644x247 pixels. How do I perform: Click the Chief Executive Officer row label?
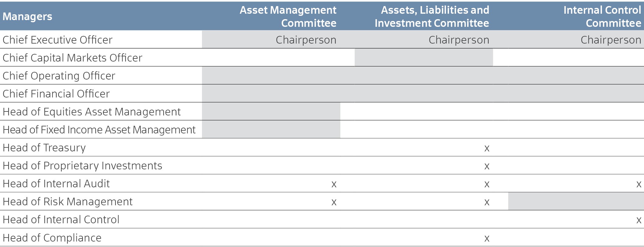[58, 40]
